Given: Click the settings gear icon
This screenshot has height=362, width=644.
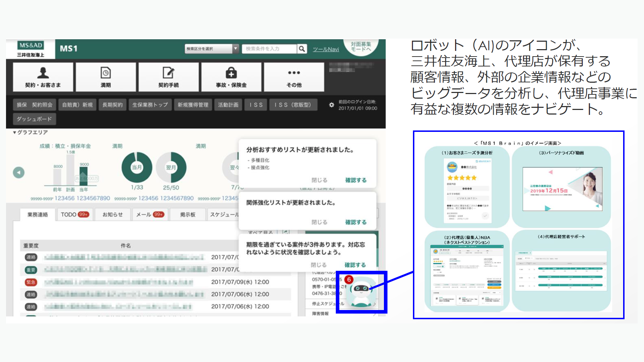Looking at the screenshot, I should tap(331, 105).
